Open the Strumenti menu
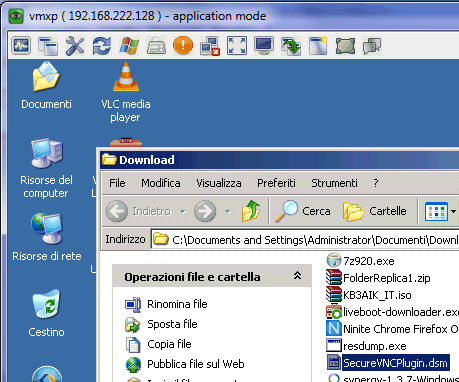This screenshot has width=459, height=382. pyautogui.click(x=334, y=183)
